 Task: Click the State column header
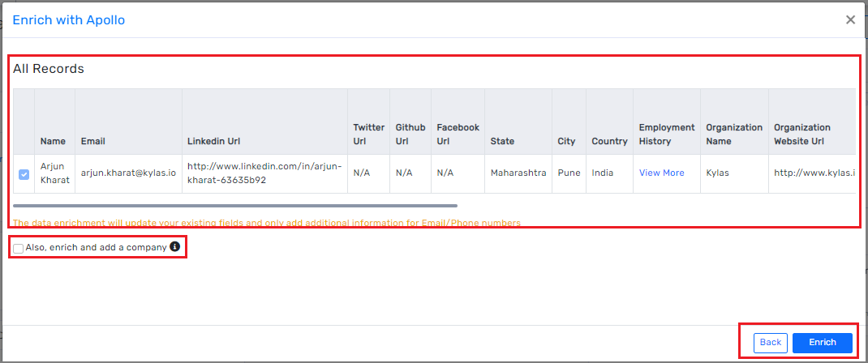pos(518,122)
